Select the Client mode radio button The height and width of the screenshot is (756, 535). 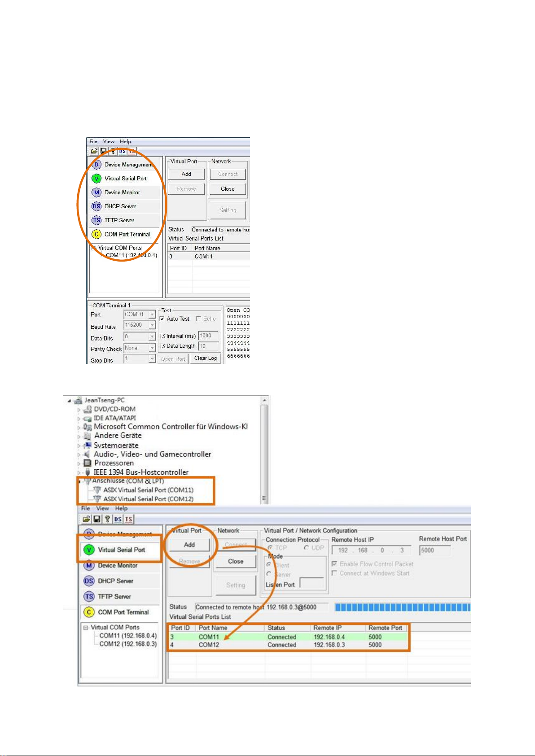pos(269,565)
